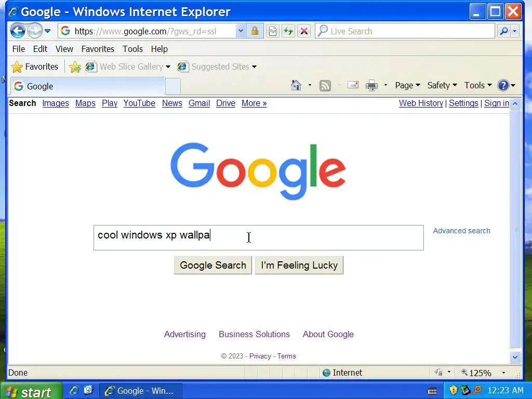Open the Settings link
This screenshot has width=532, height=399.
[x=463, y=103]
